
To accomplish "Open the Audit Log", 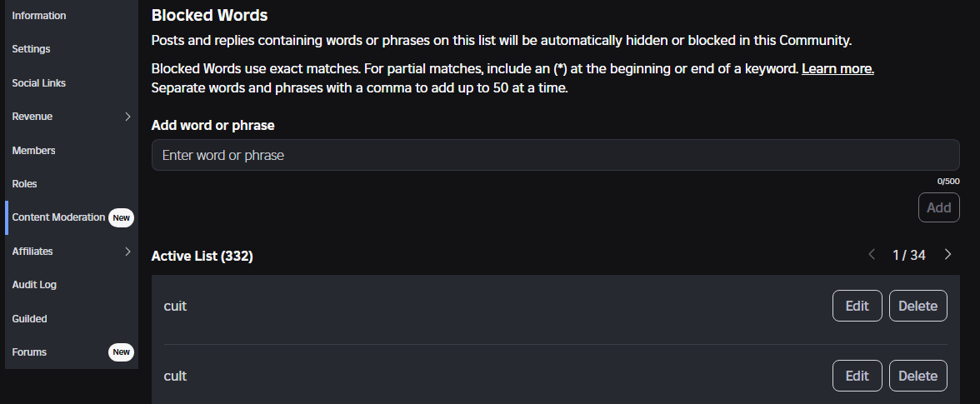I will [34, 285].
